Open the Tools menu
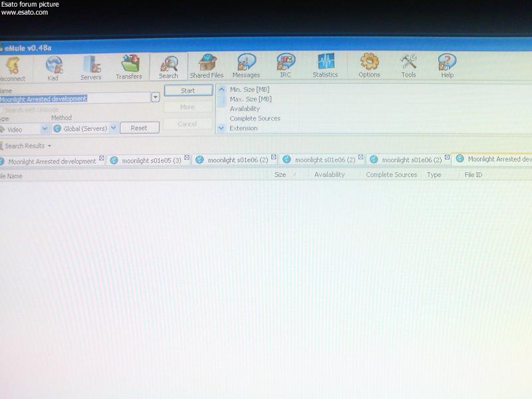532x399 pixels. [408, 66]
